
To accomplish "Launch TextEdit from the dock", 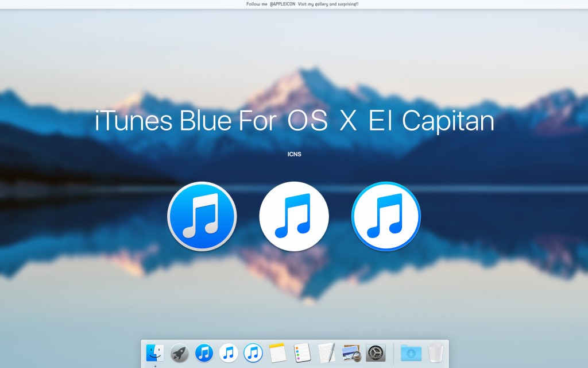I will click(327, 353).
